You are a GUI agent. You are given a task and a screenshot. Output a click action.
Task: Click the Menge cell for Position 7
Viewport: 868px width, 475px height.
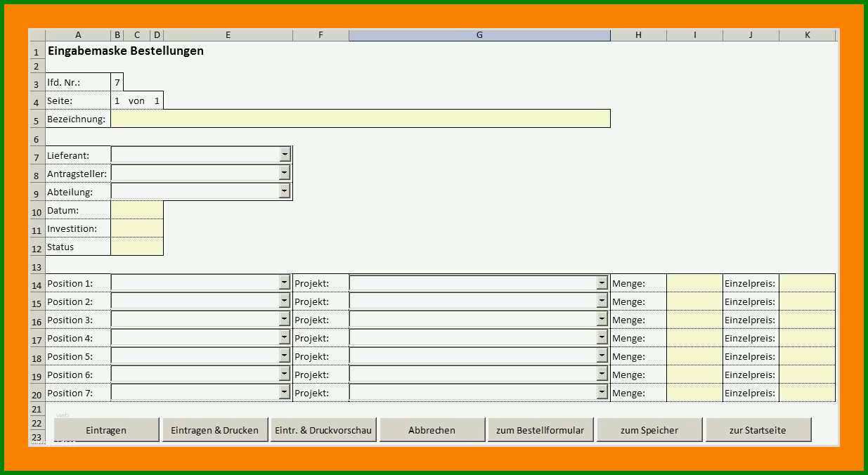pyautogui.click(x=694, y=393)
